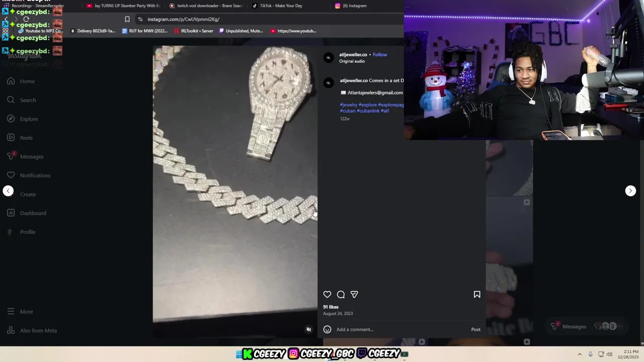Open comments via the speech bubble icon
Screen dimensions: 644x362
(x=341, y=295)
